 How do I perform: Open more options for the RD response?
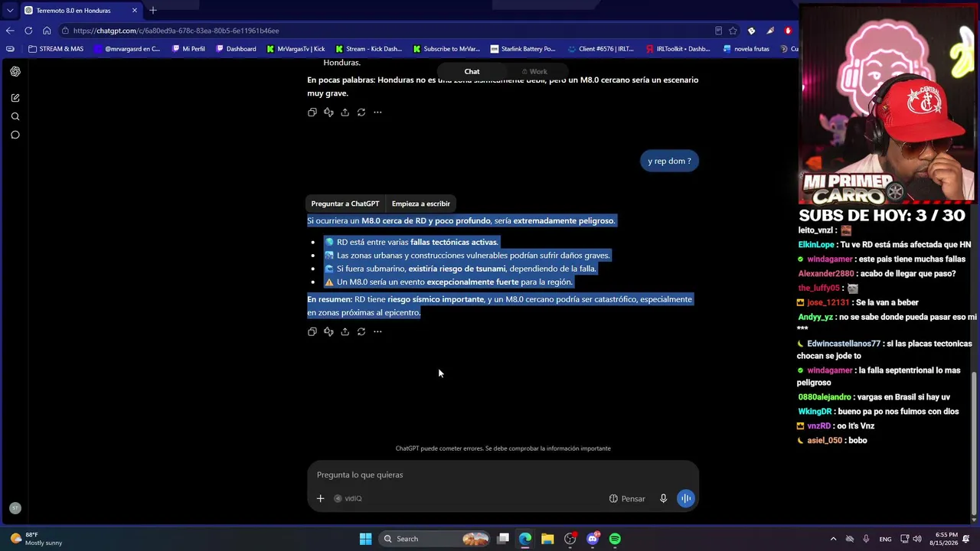377,331
